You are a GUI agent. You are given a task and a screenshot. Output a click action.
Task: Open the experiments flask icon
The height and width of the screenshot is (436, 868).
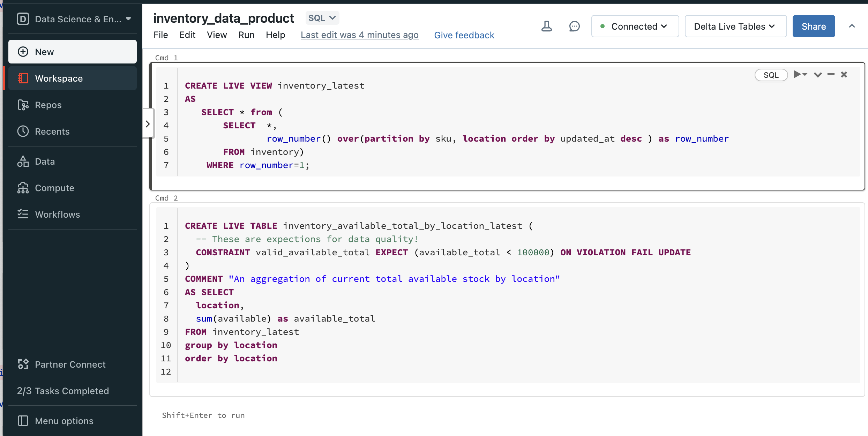[x=547, y=26]
